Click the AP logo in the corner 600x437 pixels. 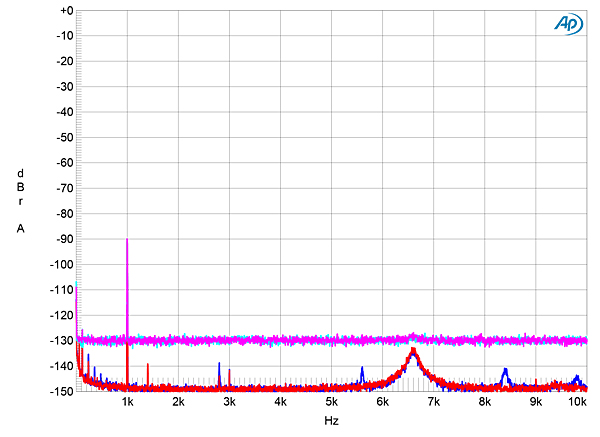(567, 24)
